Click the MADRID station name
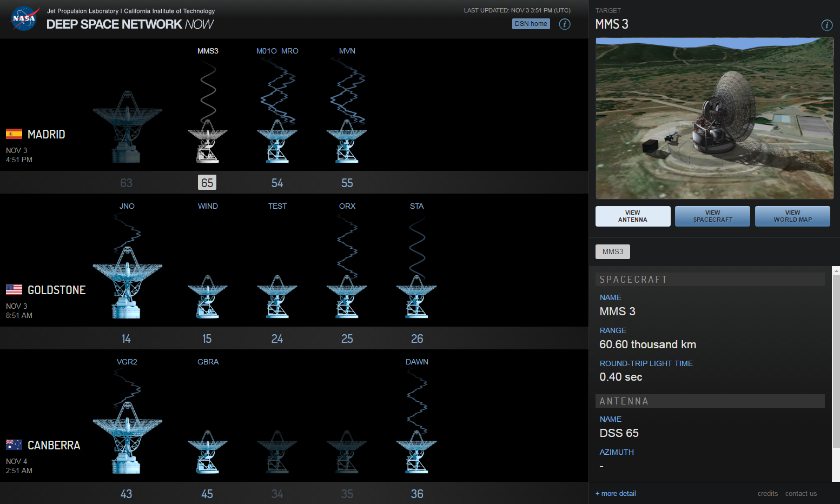The height and width of the screenshot is (504, 840). point(47,134)
